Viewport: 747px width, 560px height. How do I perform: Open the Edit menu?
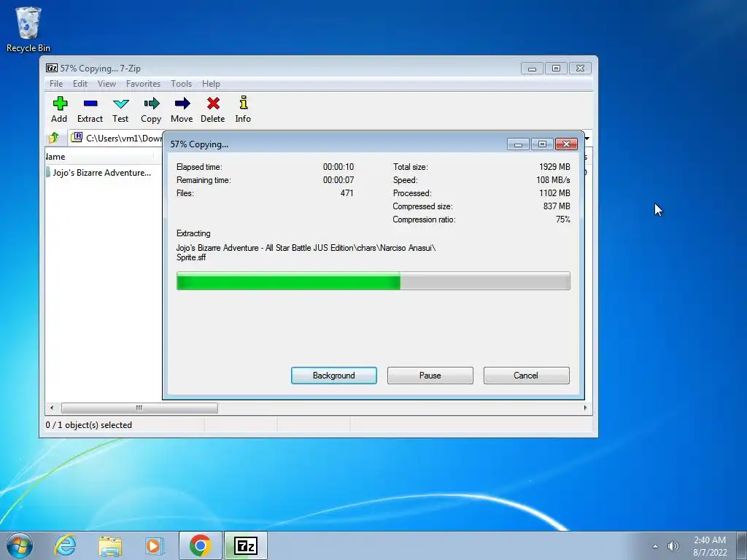[x=80, y=84]
